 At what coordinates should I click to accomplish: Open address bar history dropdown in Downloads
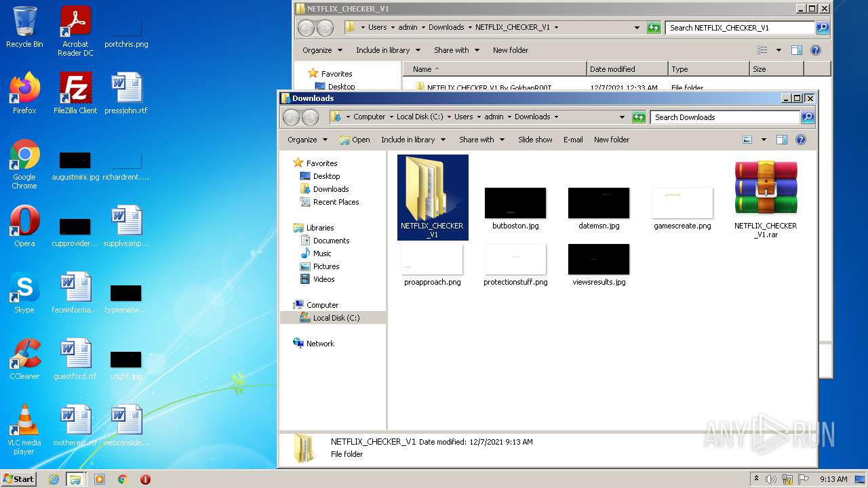pyautogui.click(x=622, y=117)
